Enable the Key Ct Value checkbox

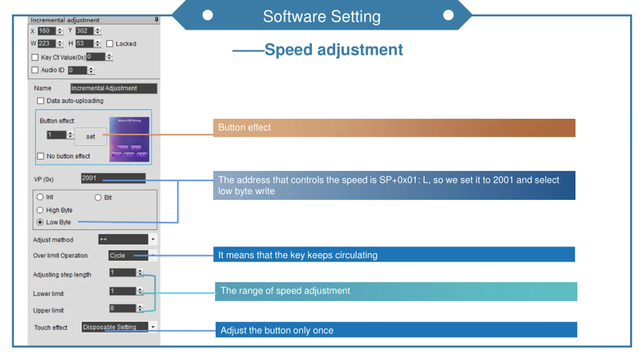point(35,57)
